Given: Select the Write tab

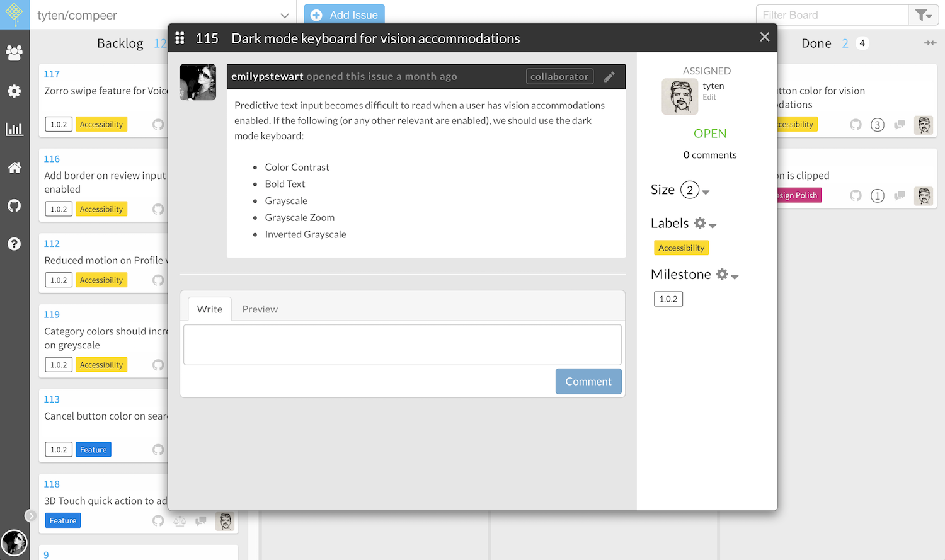Looking at the screenshot, I should (210, 309).
